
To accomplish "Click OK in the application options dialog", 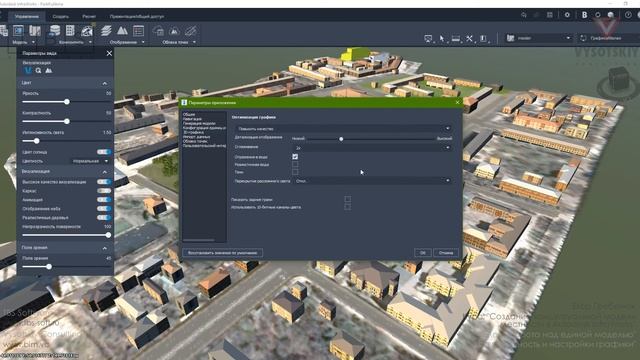I will (422, 253).
